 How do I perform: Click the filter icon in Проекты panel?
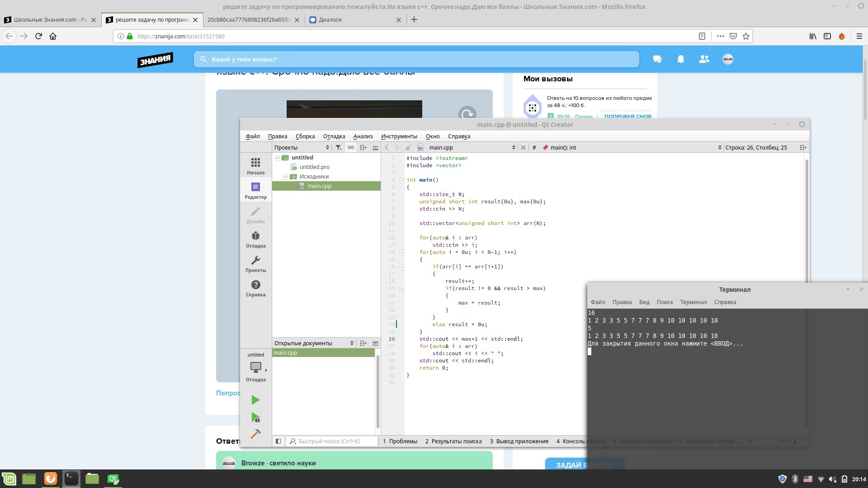[338, 147]
